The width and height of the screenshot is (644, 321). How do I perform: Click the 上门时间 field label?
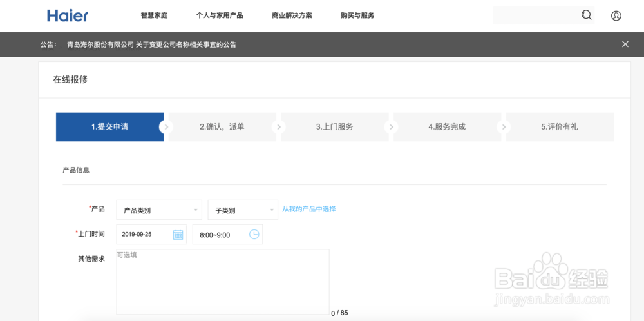pos(91,234)
